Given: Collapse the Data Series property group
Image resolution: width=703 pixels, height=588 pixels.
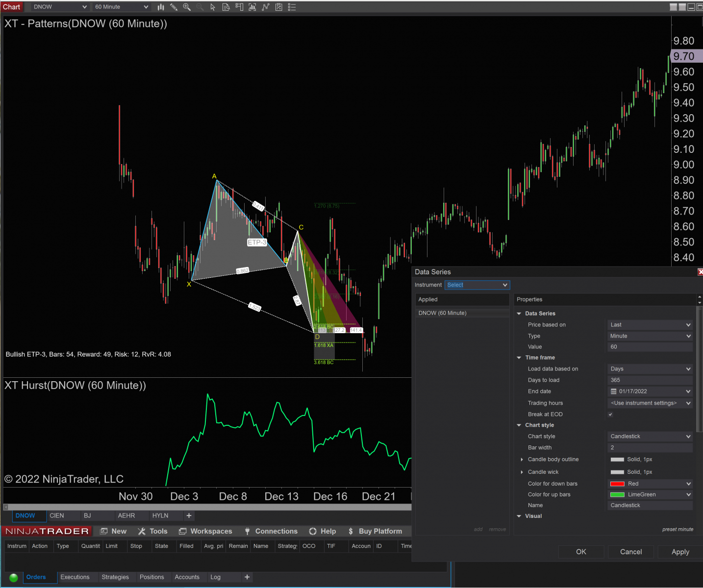Looking at the screenshot, I should 519,314.
